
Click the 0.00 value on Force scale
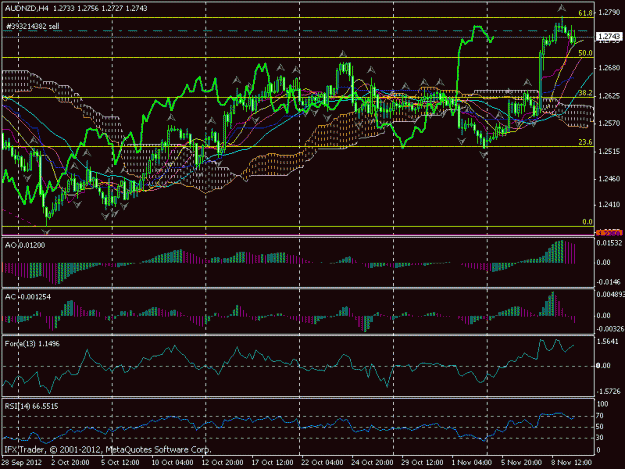click(603, 365)
